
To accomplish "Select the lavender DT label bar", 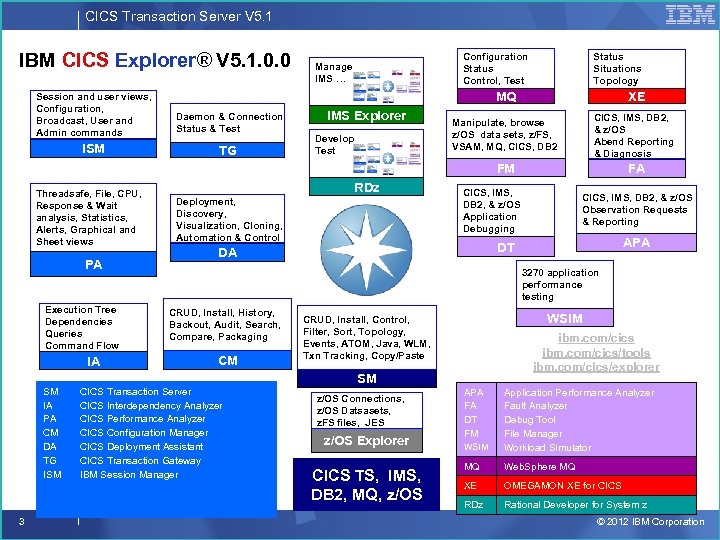I will click(506, 247).
